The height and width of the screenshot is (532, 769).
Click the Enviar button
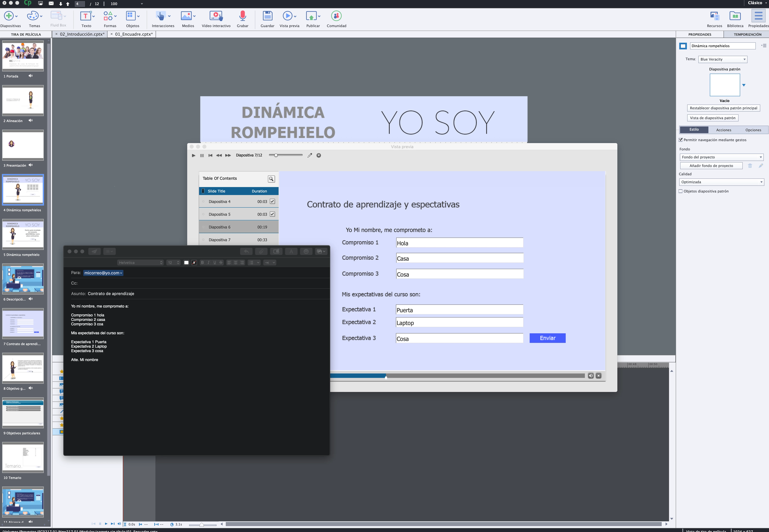click(547, 338)
